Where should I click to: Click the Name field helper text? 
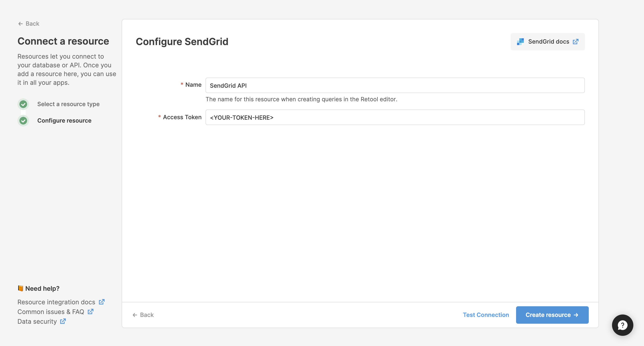pos(301,99)
